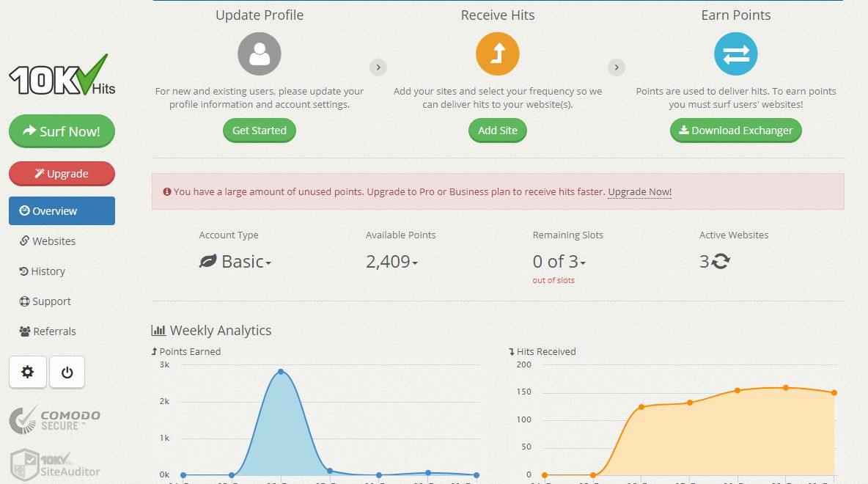Click the Points Earned chart title

(186, 352)
